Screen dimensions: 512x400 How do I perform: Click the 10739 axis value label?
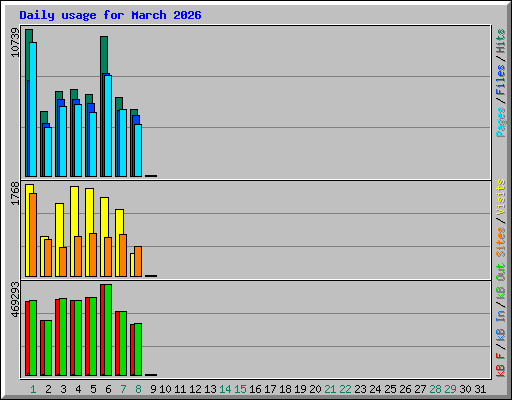(15, 42)
